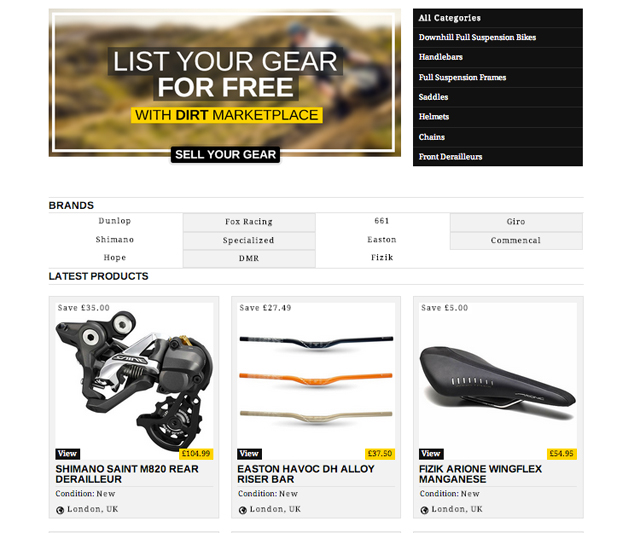Image resolution: width=640 pixels, height=533 pixels.
Task: Click View on Fizik Arione saddle
Action: (x=431, y=454)
